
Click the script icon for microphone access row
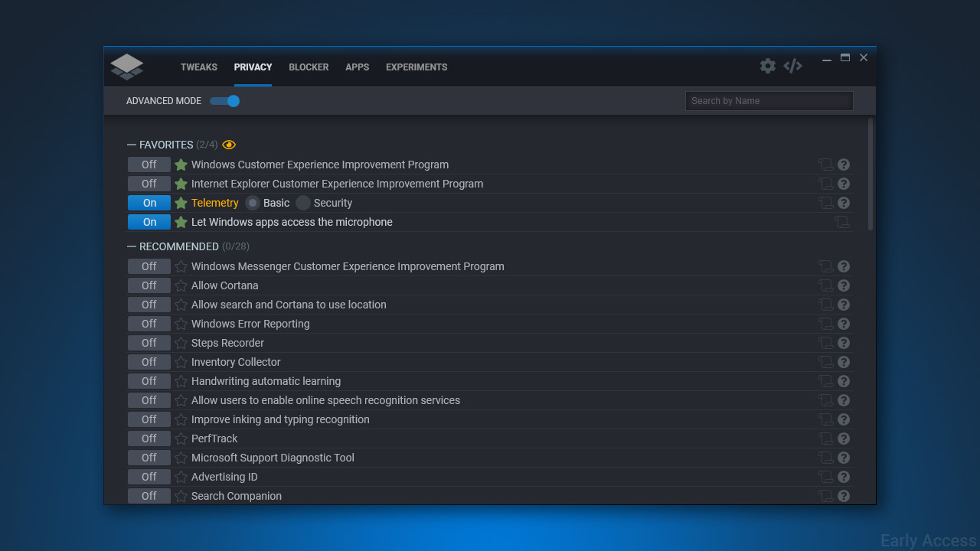[x=841, y=222]
